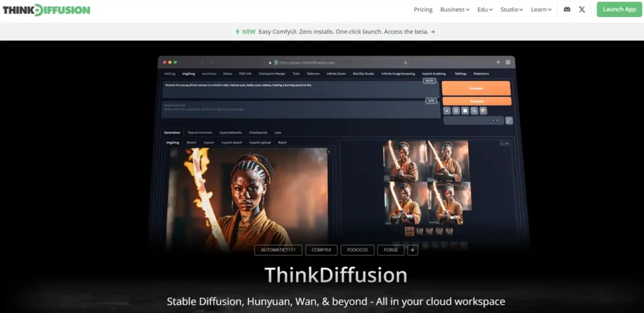Click the tab overview grid icon in mockup browser
Image resolution: width=644 pixels, height=313 pixels.
click(x=507, y=62)
